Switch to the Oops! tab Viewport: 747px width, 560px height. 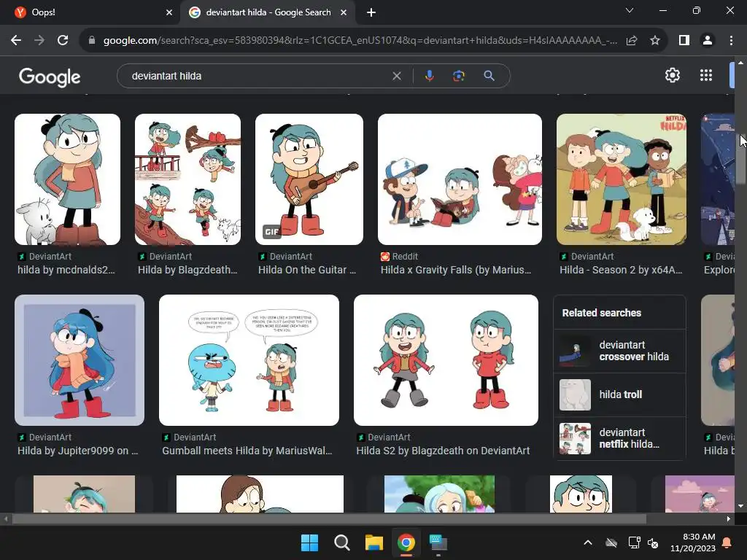tap(90, 12)
